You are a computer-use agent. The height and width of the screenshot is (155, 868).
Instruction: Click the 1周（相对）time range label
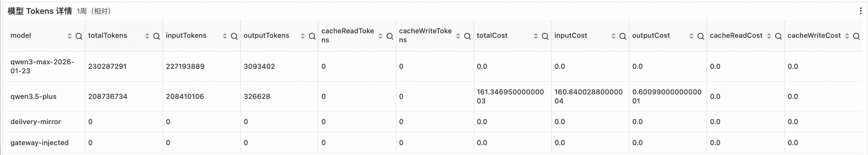click(94, 11)
